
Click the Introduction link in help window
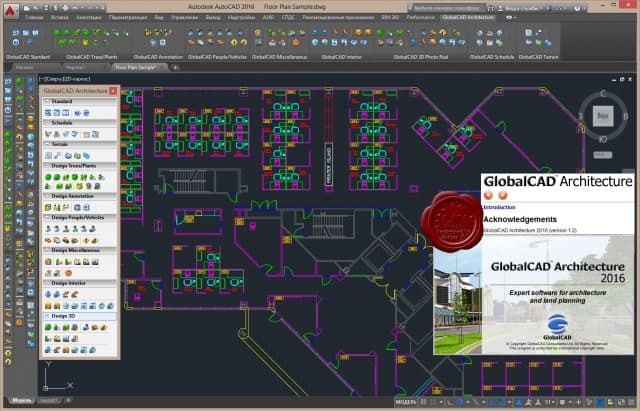(498, 206)
